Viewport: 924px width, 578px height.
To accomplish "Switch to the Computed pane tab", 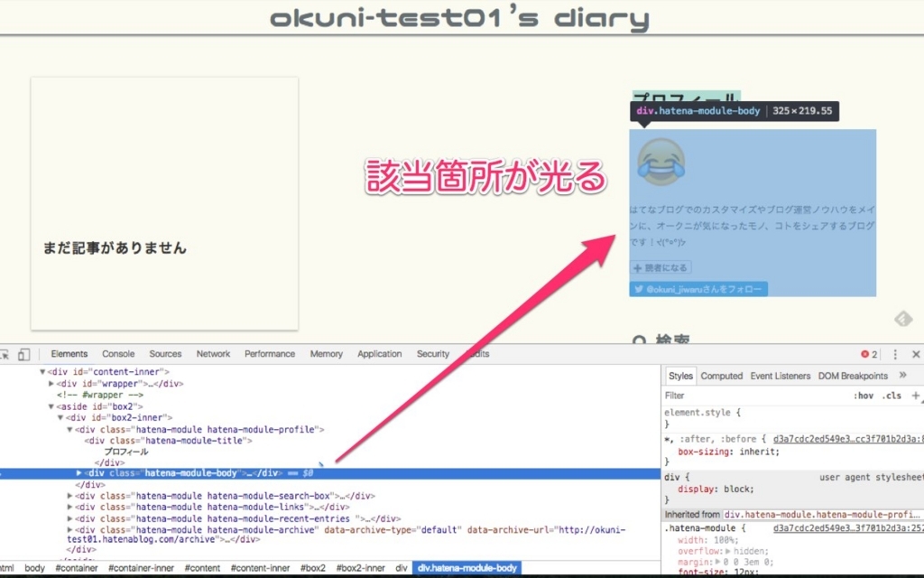I will pyautogui.click(x=721, y=376).
